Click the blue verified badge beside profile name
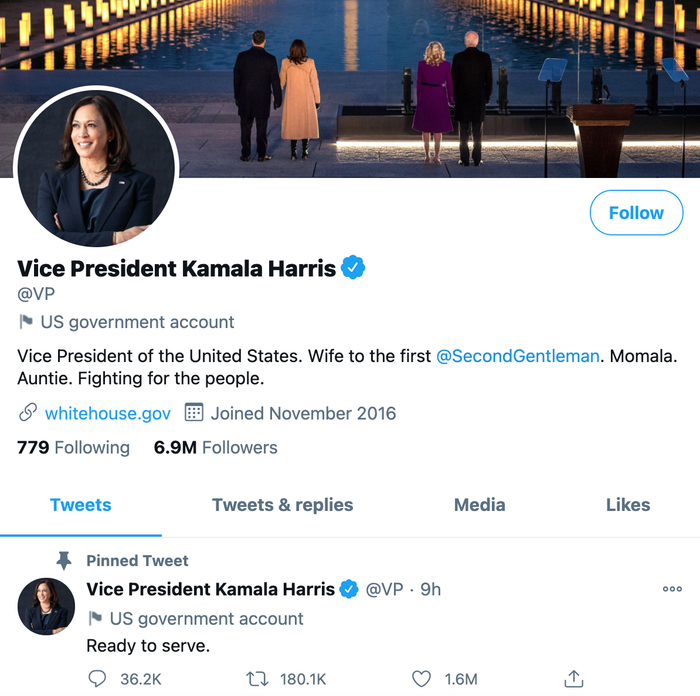Image resolution: width=700 pixels, height=696 pixels. coord(354,267)
